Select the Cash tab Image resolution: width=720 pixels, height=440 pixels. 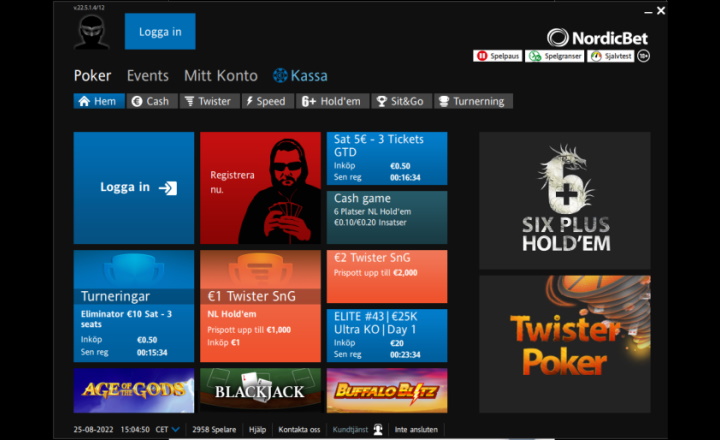pos(152,101)
